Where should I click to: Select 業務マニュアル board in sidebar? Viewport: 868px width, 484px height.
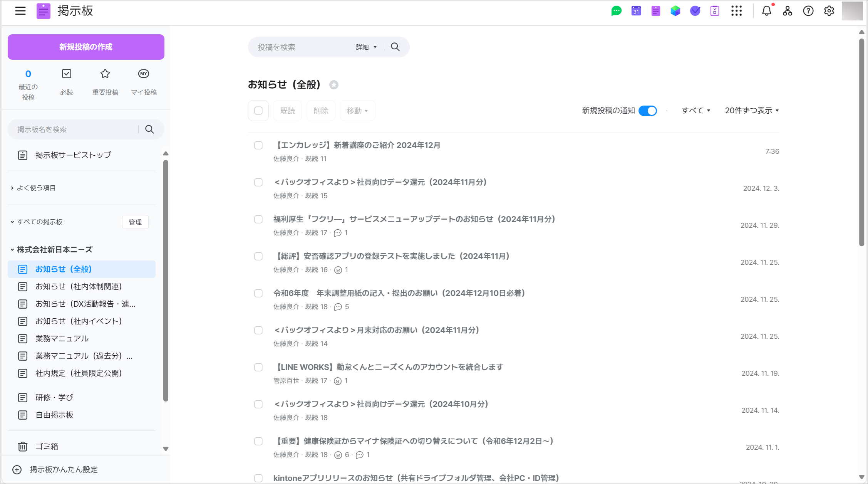62,338
